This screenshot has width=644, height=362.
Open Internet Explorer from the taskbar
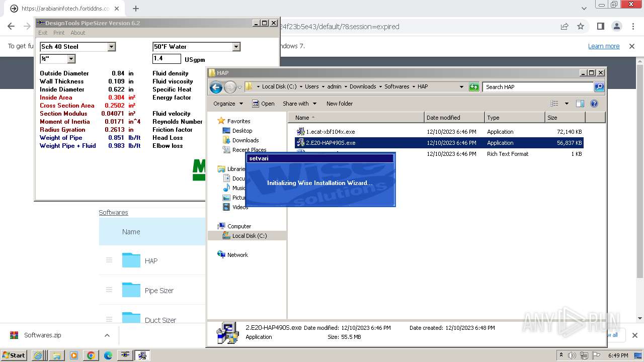click(x=38, y=355)
